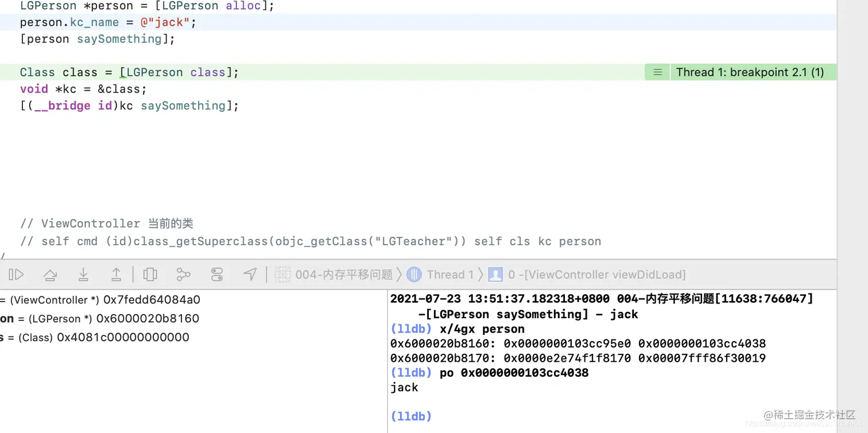Open Environment Overrides toggle icon
The width and height of the screenshot is (868, 433).
pyautogui.click(x=216, y=275)
